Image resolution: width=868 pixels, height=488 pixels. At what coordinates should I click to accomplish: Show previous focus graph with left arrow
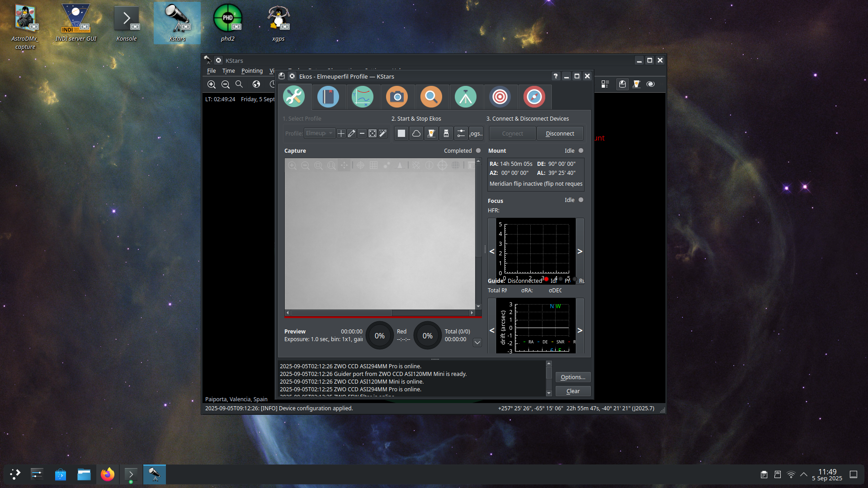point(492,251)
